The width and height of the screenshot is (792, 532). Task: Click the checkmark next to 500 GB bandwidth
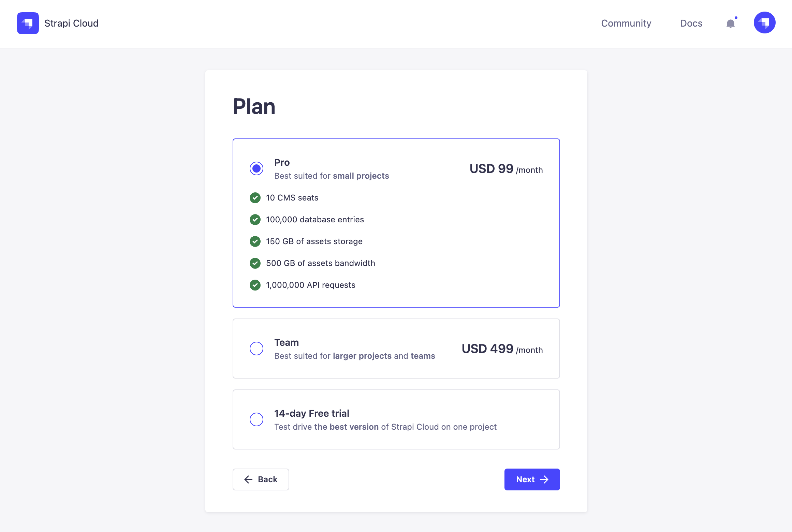click(x=255, y=263)
